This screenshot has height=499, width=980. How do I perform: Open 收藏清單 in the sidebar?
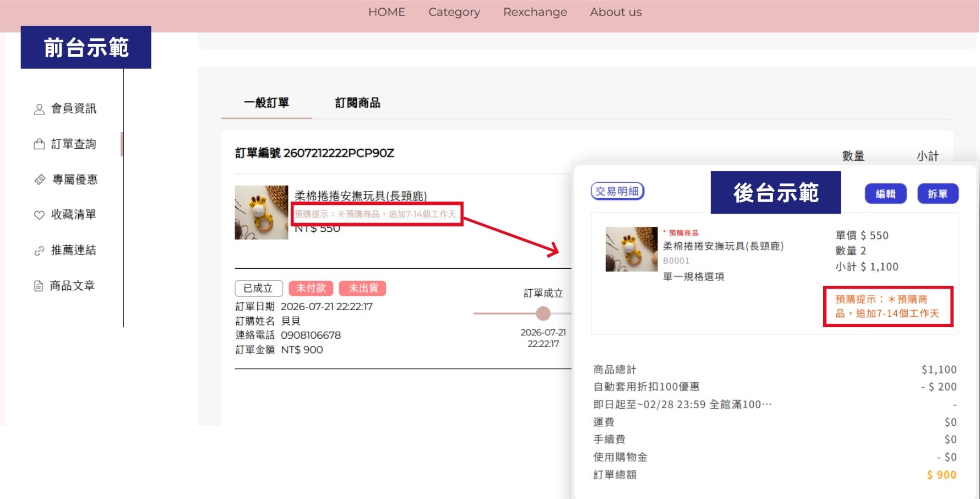click(74, 215)
